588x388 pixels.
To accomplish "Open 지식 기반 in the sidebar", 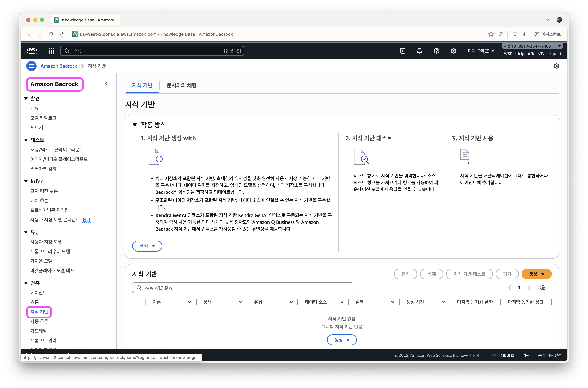I will click(x=39, y=312).
